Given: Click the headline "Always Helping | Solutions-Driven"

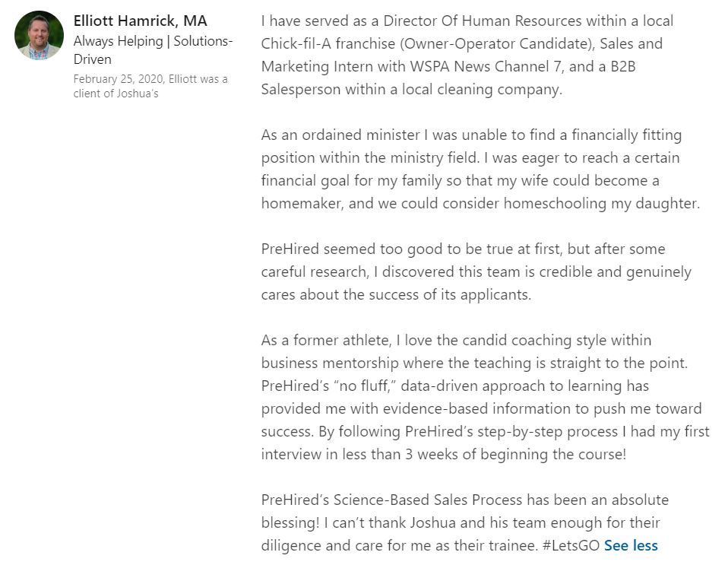Looking at the screenshot, I should 153,49.
